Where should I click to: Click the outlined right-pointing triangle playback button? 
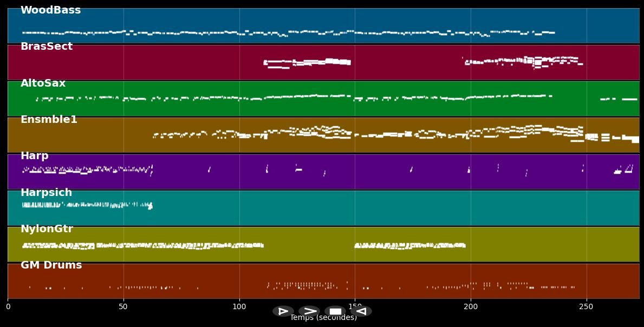pyautogui.click(x=283, y=311)
